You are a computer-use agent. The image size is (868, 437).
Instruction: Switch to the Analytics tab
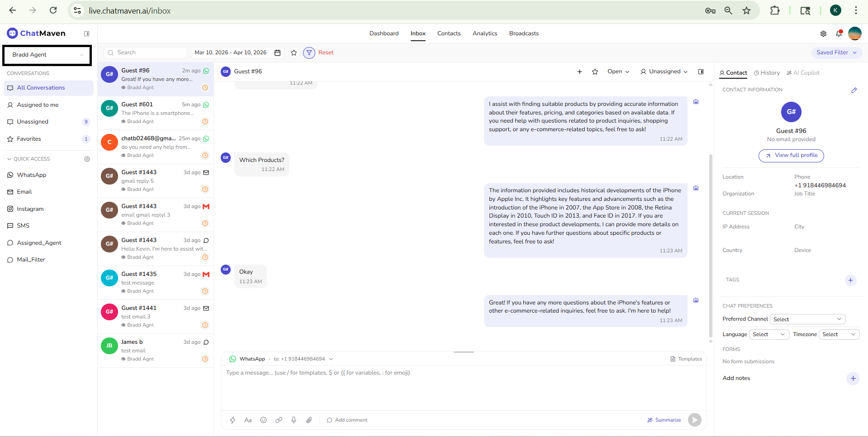[484, 33]
